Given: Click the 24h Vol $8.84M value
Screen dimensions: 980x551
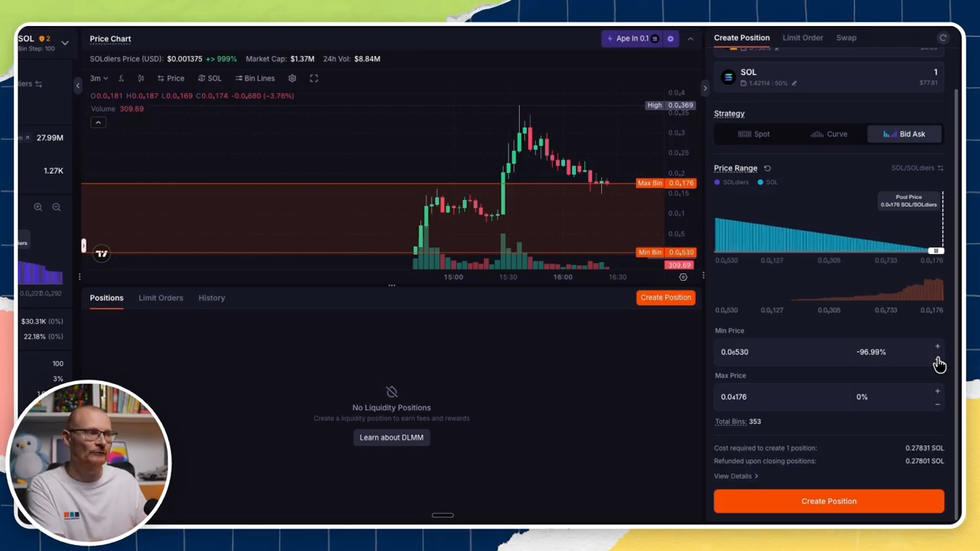Looking at the screenshot, I should (367, 59).
